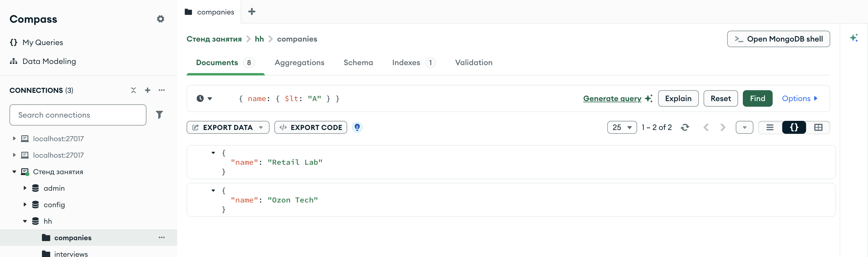Screen dimensions: 868x257
Task: Expand first localhost:27017 connection
Action: 14,139
